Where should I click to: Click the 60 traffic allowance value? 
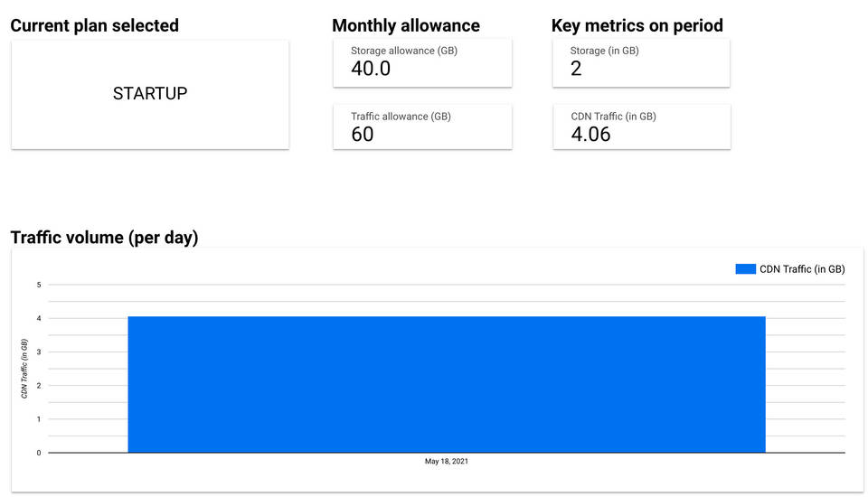coord(363,135)
